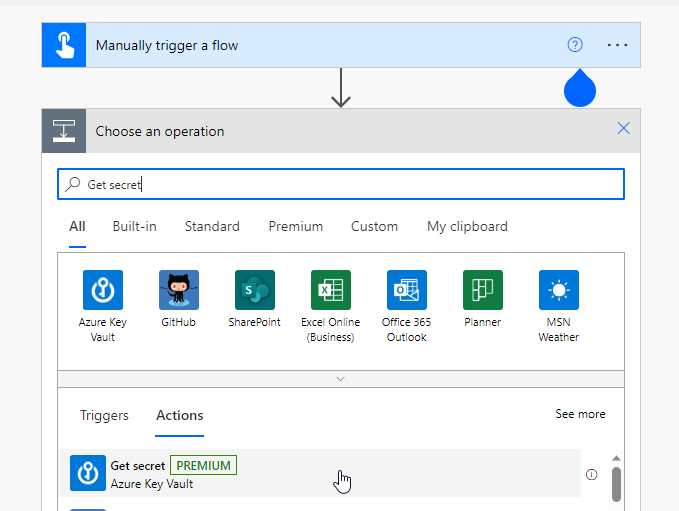Close the Choose an operation panel

(623, 128)
